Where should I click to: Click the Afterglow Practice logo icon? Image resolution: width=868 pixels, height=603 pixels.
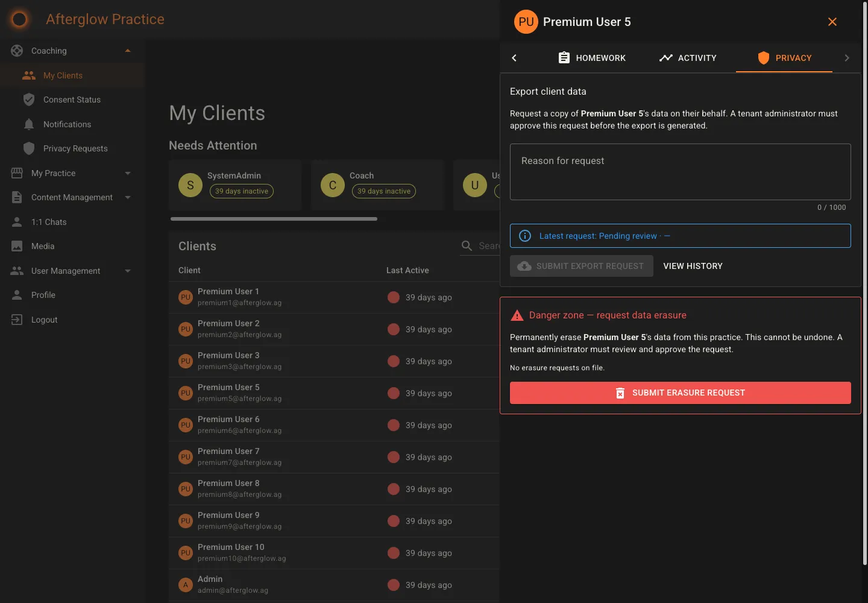pos(19,19)
